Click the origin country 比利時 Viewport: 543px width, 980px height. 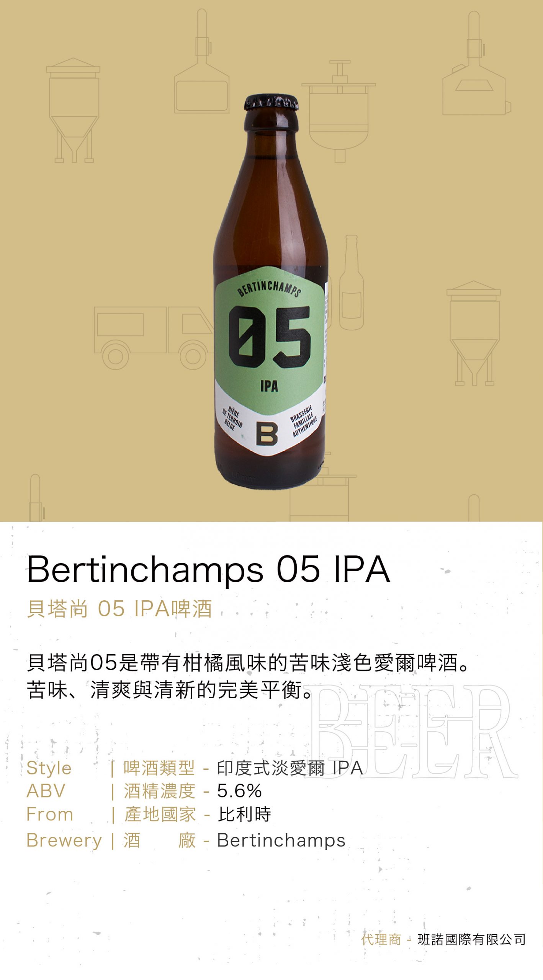pyautogui.click(x=244, y=814)
